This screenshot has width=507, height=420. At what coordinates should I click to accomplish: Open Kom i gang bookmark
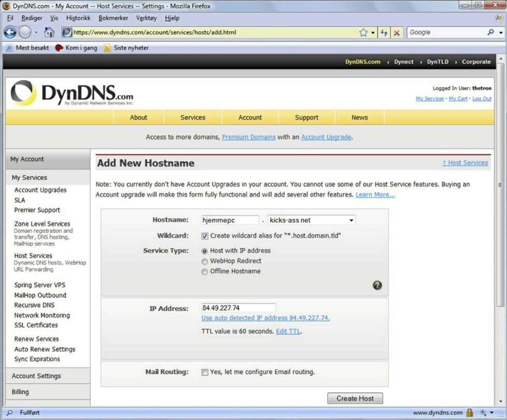77,48
